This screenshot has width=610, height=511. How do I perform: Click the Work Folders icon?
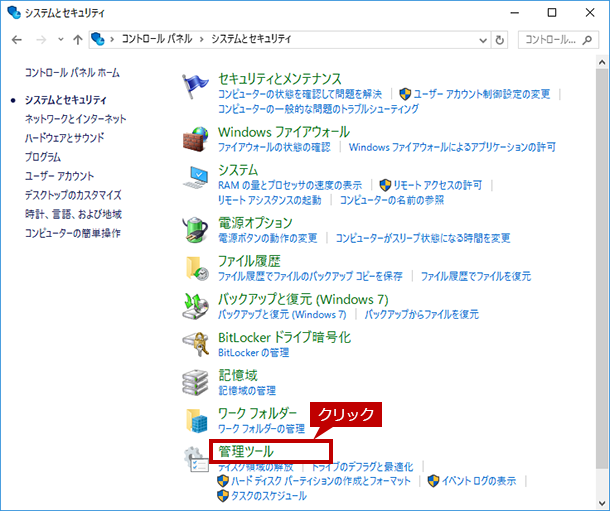point(196,421)
